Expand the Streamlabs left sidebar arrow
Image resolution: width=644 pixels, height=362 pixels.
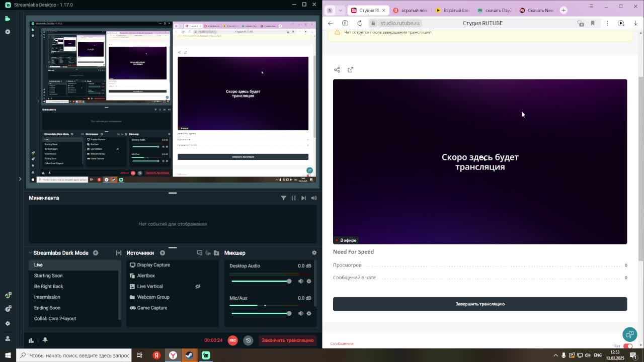pyautogui.click(x=20, y=178)
